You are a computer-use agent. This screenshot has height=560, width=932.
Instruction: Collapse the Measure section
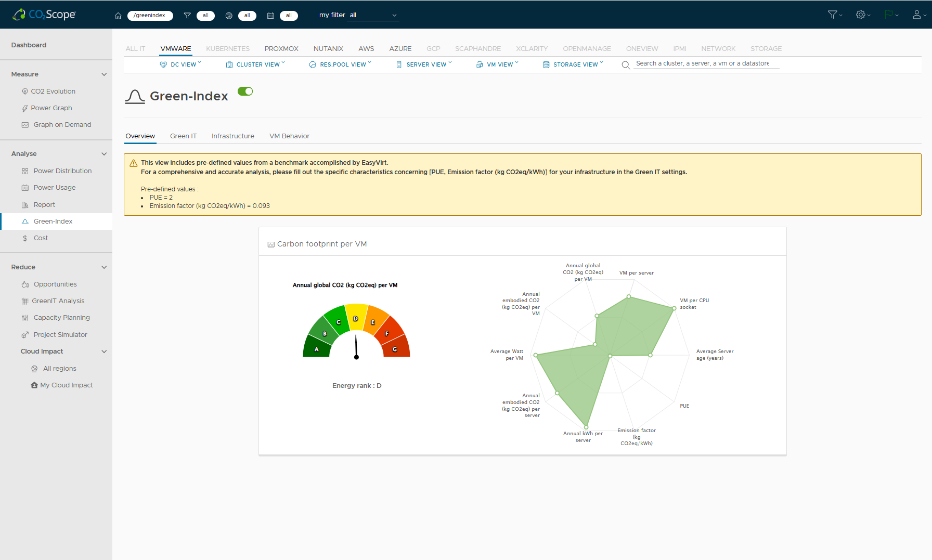(104, 74)
